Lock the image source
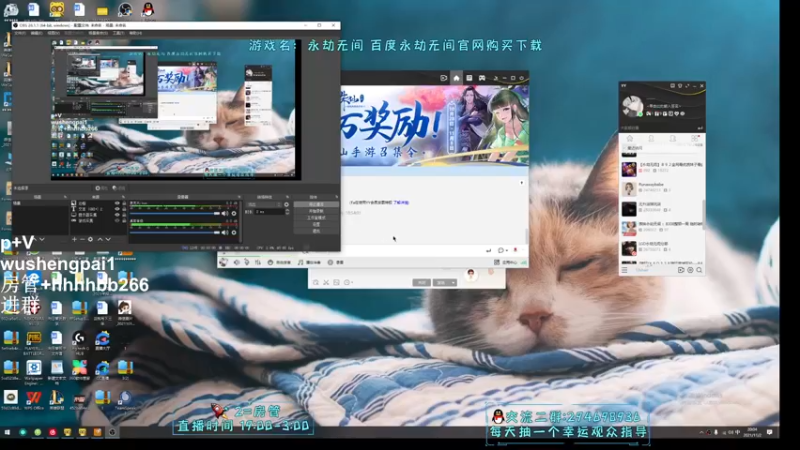Viewport: 800px width, 450px height. [x=124, y=203]
